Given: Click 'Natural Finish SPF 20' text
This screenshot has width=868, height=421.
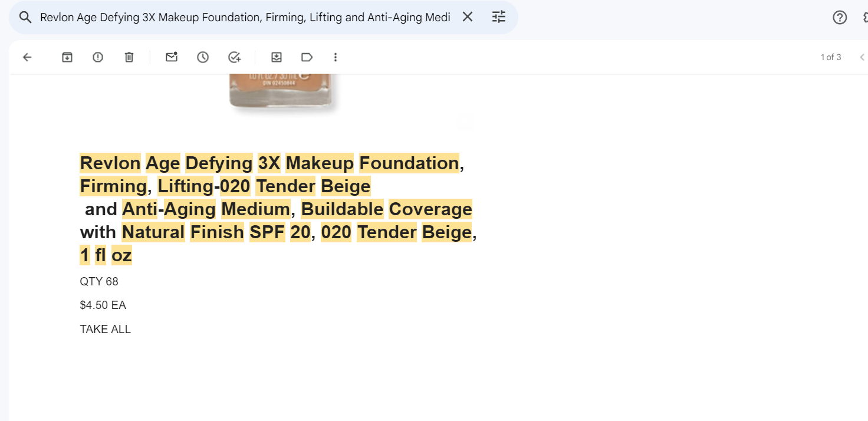Looking at the screenshot, I should point(216,232).
